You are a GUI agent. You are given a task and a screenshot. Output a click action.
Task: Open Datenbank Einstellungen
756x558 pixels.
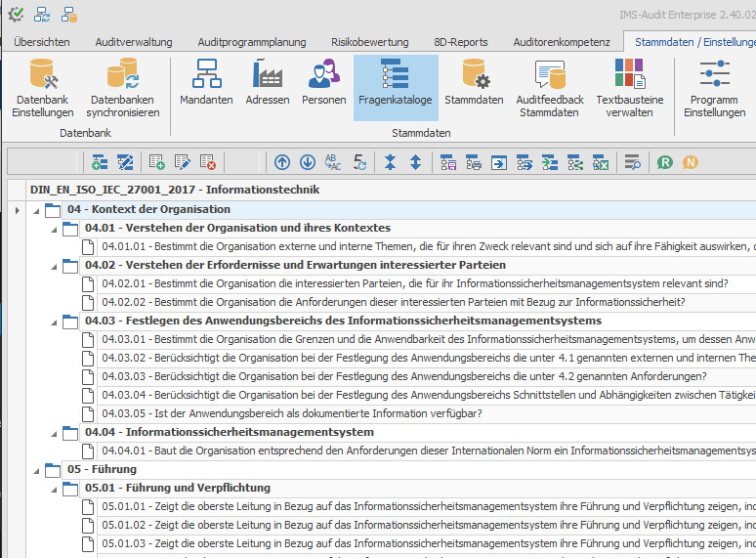(42, 87)
